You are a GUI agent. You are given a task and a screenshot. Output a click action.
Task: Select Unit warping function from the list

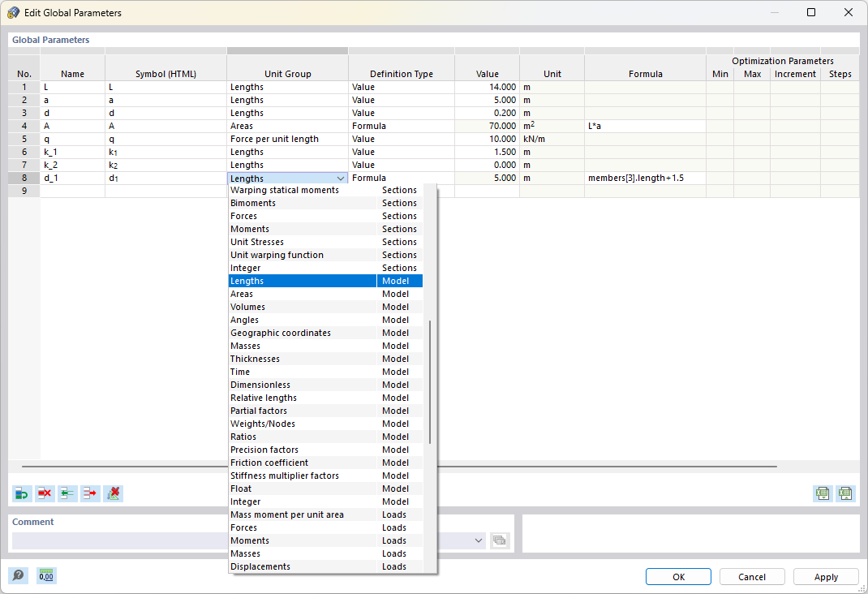(x=325, y=255)
